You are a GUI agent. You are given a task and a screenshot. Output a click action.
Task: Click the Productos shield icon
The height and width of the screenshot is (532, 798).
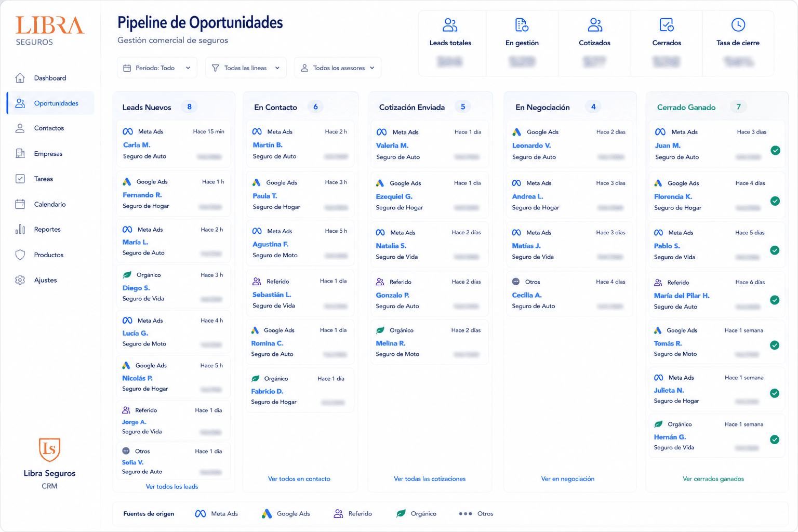point(20,255)
